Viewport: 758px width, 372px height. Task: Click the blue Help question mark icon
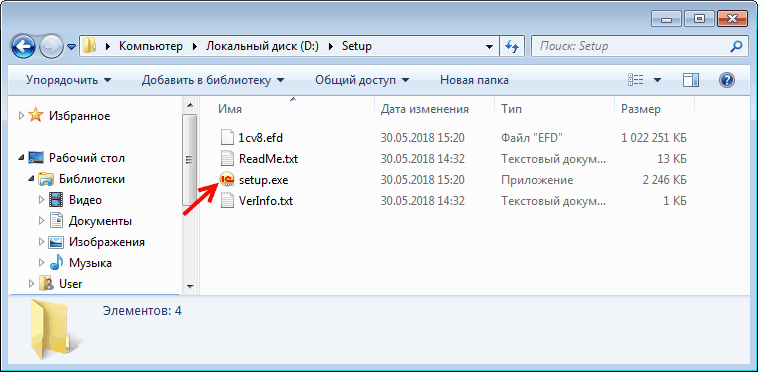click(727, 80)
